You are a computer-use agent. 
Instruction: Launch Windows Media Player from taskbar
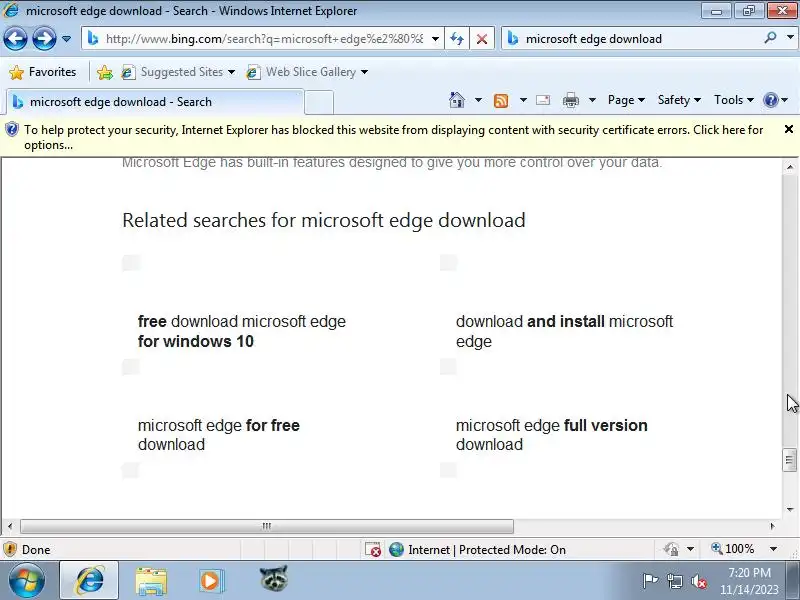coord(211,581)
